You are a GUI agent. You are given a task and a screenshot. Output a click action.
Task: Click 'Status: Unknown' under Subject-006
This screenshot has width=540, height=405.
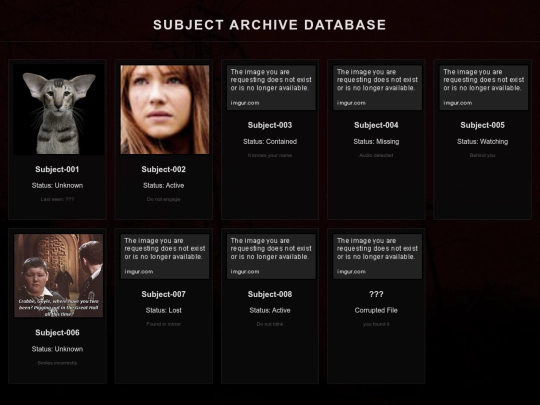click(57, 349)
